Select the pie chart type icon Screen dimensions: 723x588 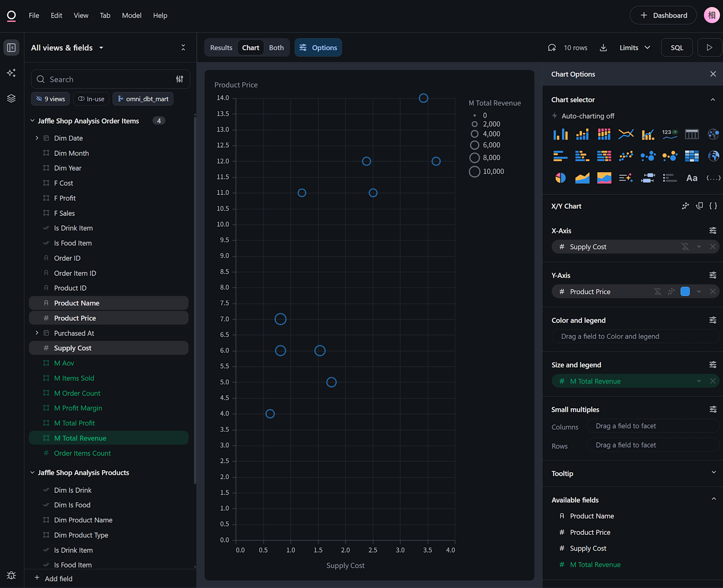(560, 178)
